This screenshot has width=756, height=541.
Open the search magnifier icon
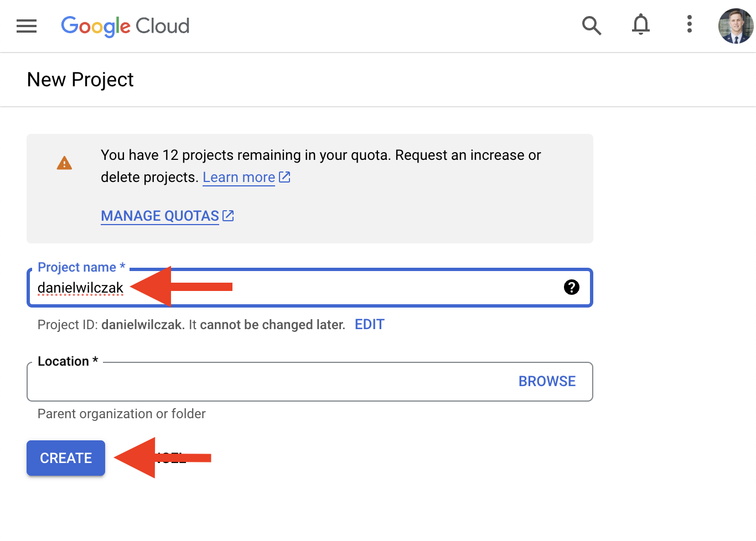pyautogui.click(x=592, y=25)
